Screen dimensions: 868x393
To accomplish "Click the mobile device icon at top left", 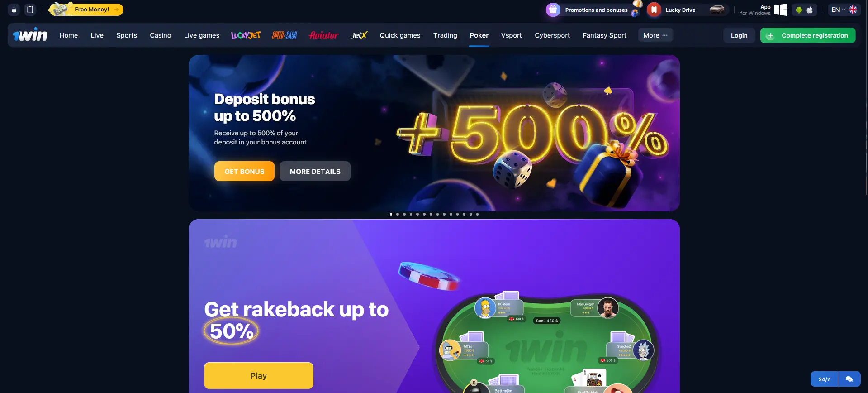I will (30, 10).
